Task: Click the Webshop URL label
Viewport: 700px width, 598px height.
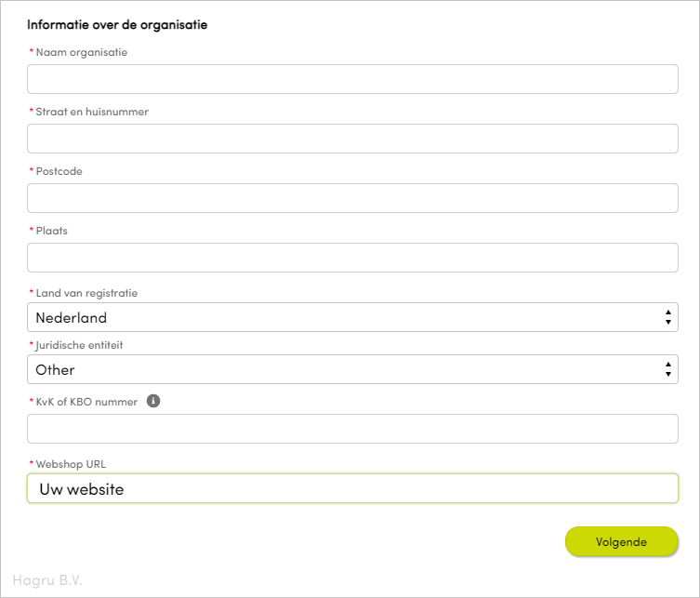Action: coord(71,464)
